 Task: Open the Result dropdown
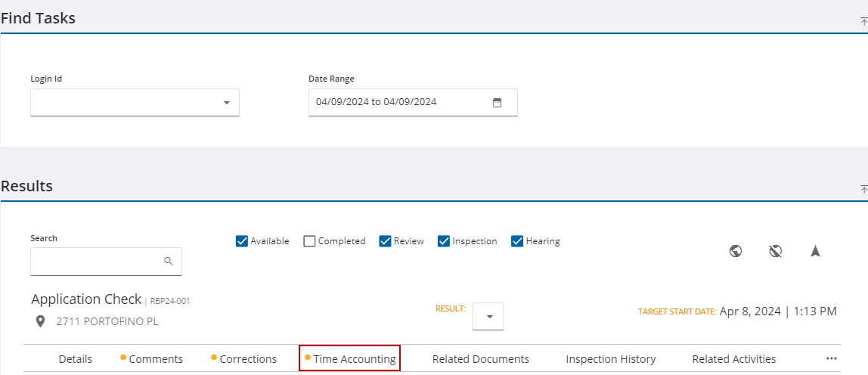click(488, 317)
